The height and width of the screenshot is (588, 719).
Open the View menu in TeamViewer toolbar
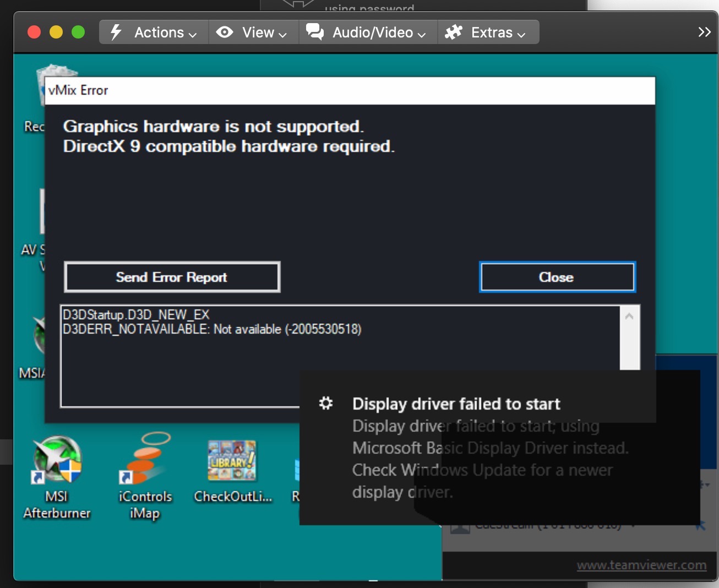[253, 32]
